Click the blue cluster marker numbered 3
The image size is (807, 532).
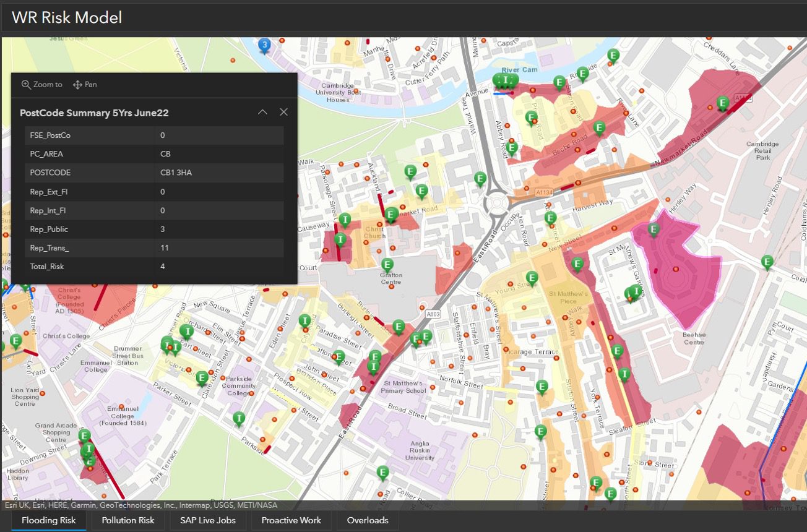click(264, 45)
